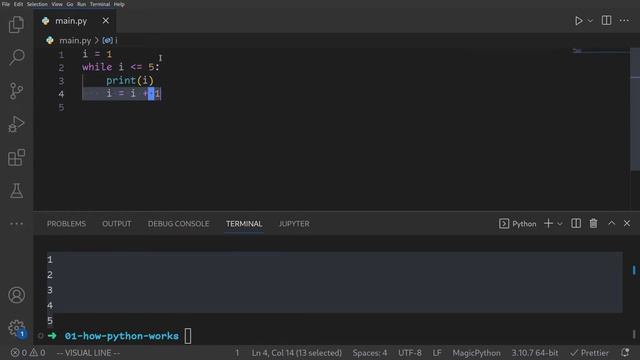The image size is (640, 360).
Task: Run the Python file
Action: tap(578, 21)
